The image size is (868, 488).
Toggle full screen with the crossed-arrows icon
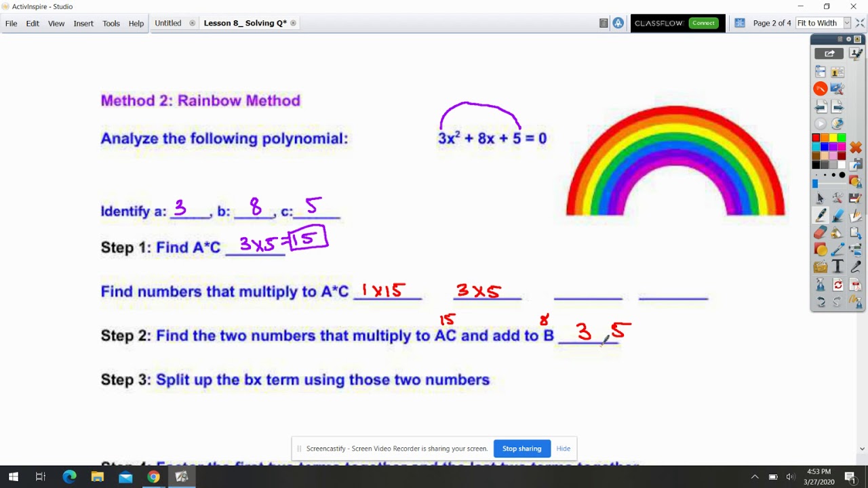(860, 23)
